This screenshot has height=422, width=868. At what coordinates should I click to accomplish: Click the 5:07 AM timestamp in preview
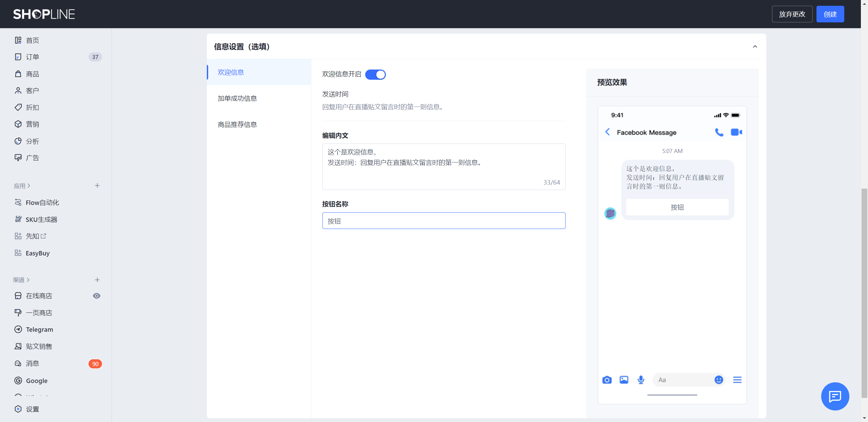tap(672, 151)
